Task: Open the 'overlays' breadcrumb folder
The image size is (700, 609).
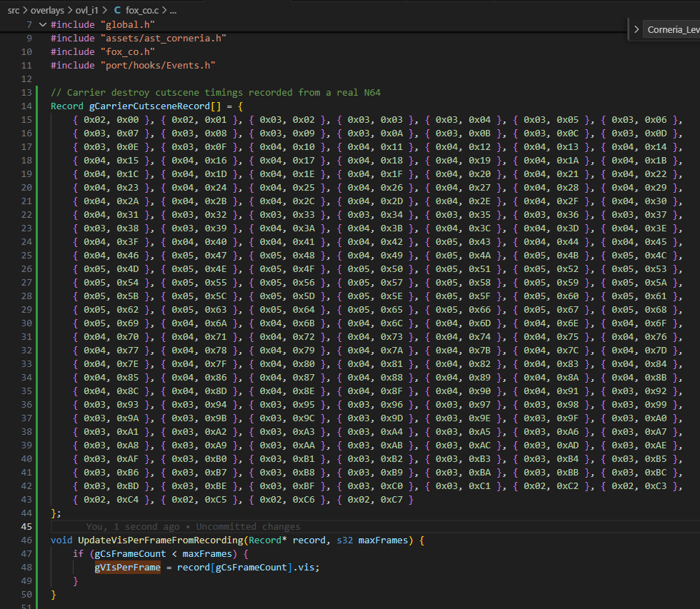Action: [47, 10]
